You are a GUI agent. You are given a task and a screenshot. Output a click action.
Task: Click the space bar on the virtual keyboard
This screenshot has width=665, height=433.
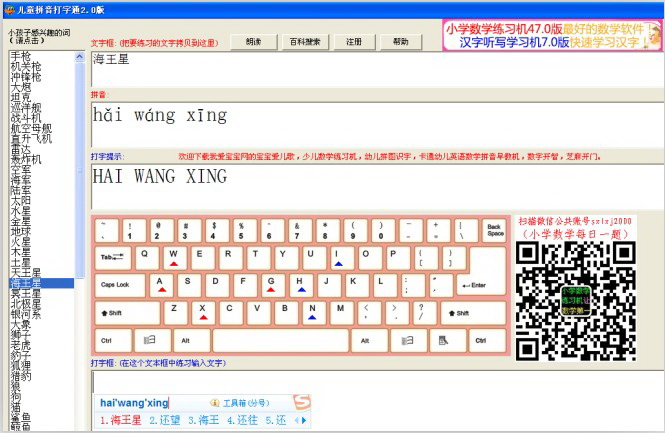pyautogui.click(x=280, y=340)
